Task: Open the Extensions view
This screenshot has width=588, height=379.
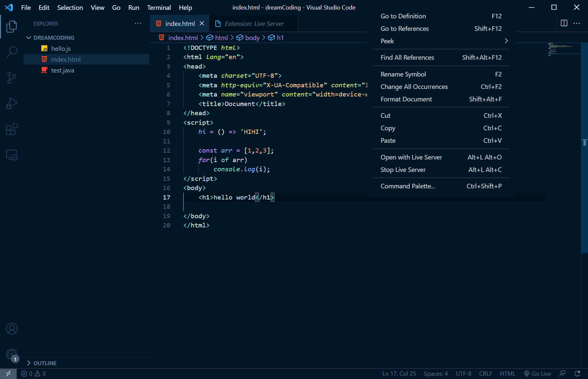Action: (x=11, y=129)
